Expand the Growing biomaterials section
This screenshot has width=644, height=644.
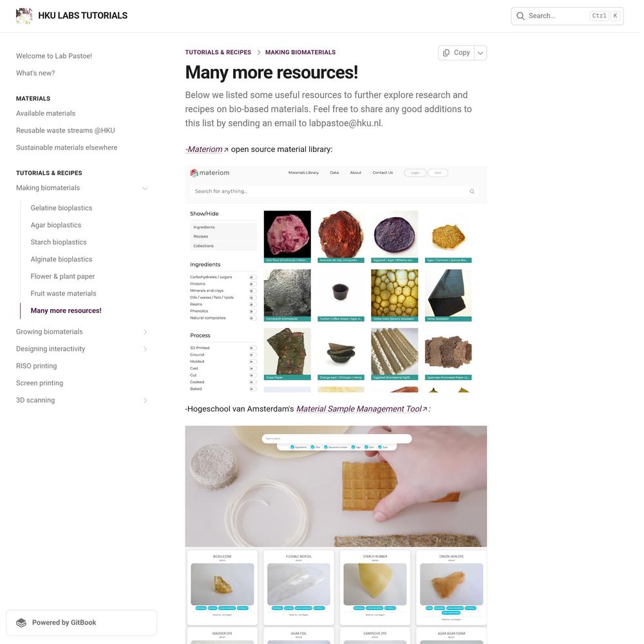tap(145, 332)
